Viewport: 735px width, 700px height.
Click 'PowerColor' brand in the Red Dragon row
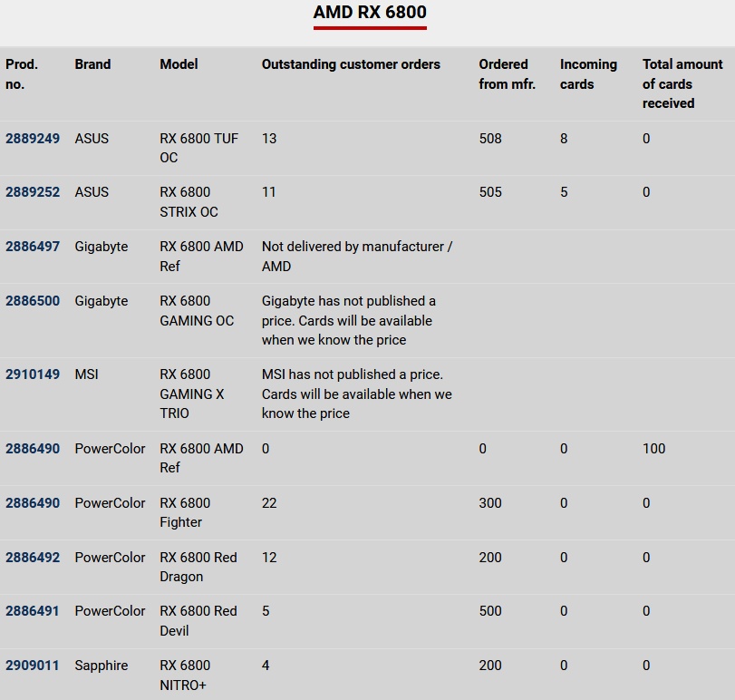(110, 557)
